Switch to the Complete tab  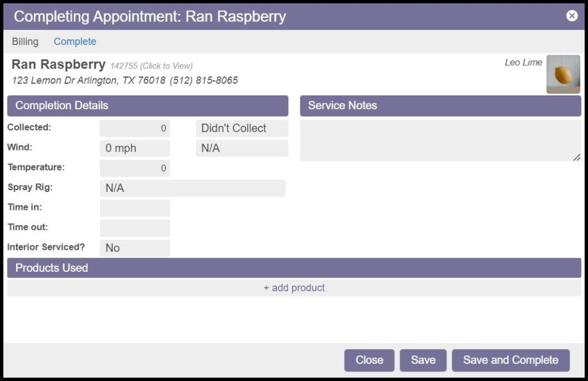click(x=75, y=41)
